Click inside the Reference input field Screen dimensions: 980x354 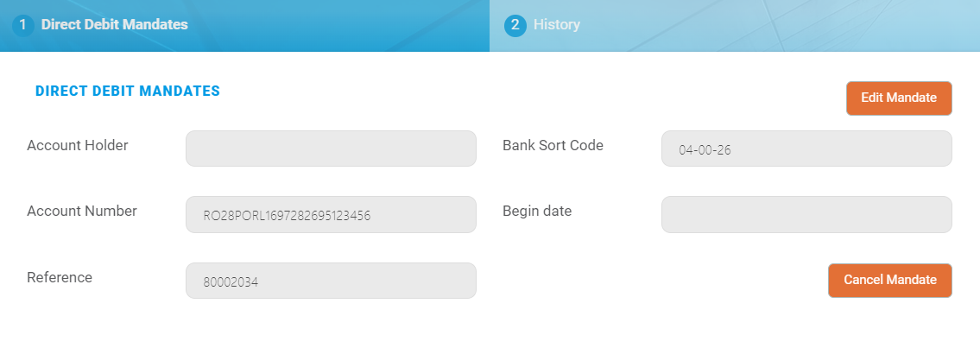331,281
